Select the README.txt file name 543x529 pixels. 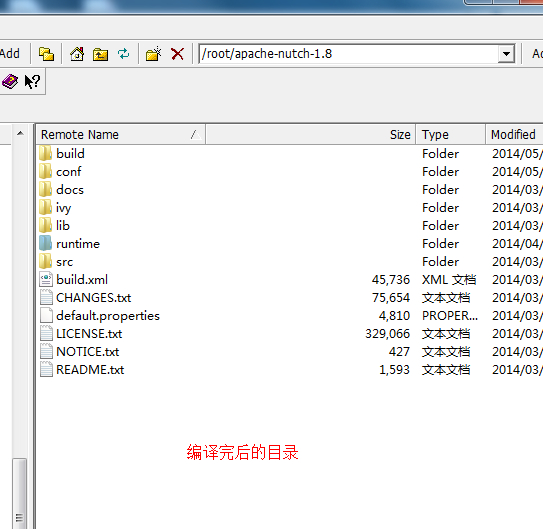pos(90,370)
